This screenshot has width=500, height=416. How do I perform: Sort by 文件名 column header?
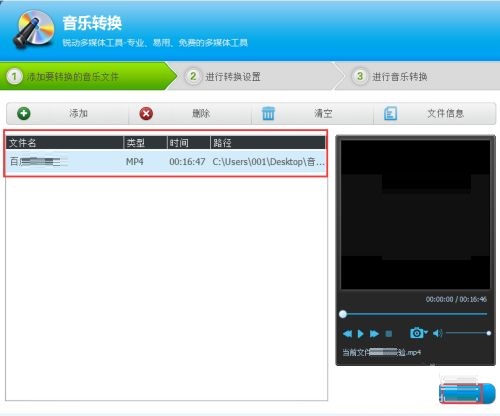coord(65,143)
